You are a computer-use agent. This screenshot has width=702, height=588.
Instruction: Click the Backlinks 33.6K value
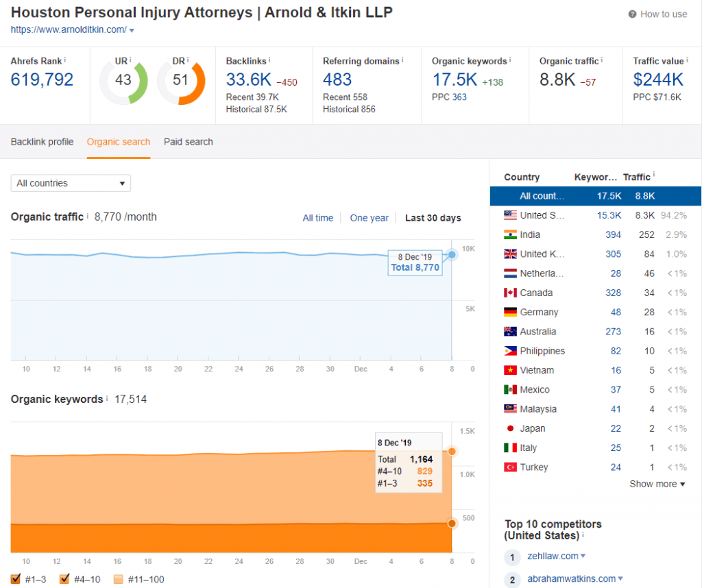tap(248, 79)
